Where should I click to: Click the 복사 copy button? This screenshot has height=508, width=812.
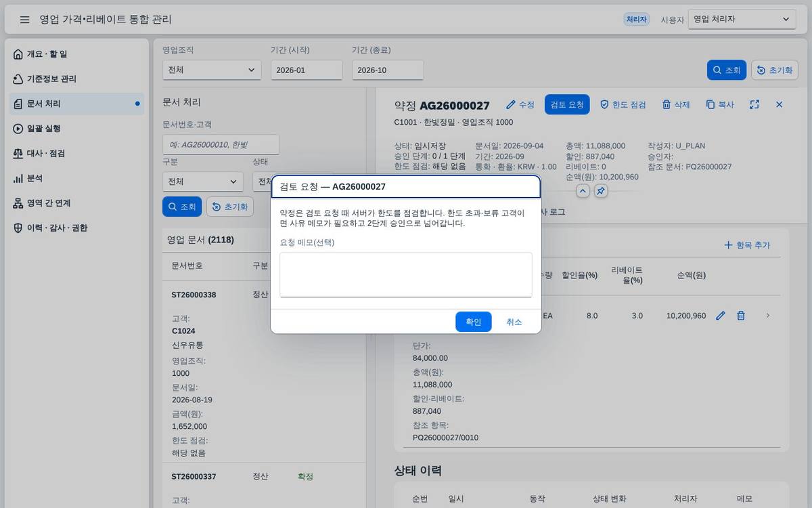720,104
